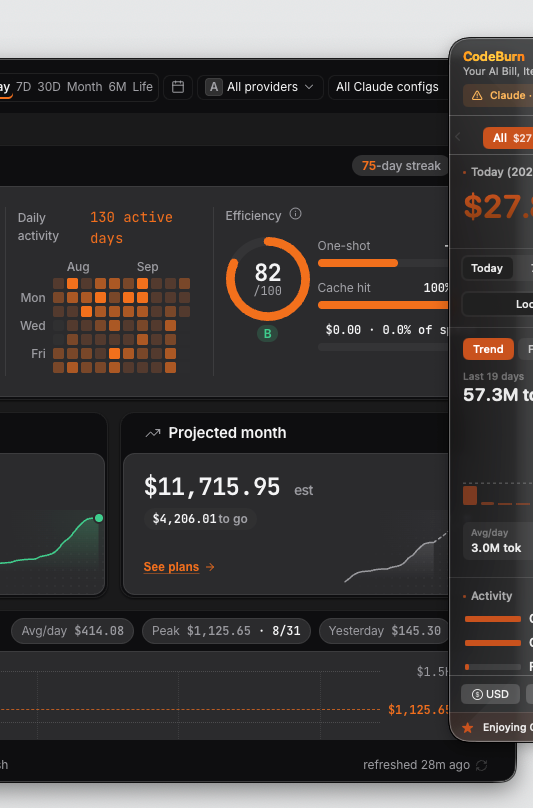Click the $4,206.01 to go pill

pos(200,518)
